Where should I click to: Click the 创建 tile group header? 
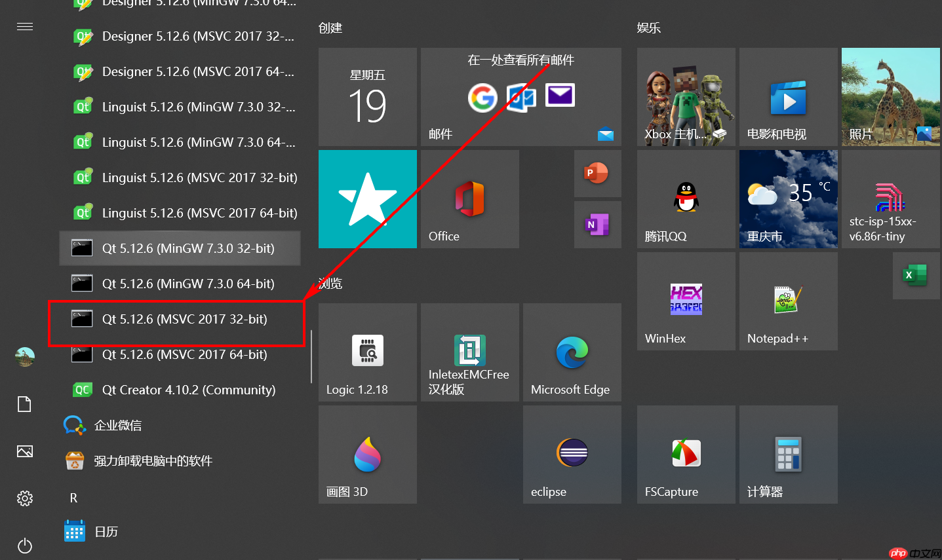tap(330, 28)
